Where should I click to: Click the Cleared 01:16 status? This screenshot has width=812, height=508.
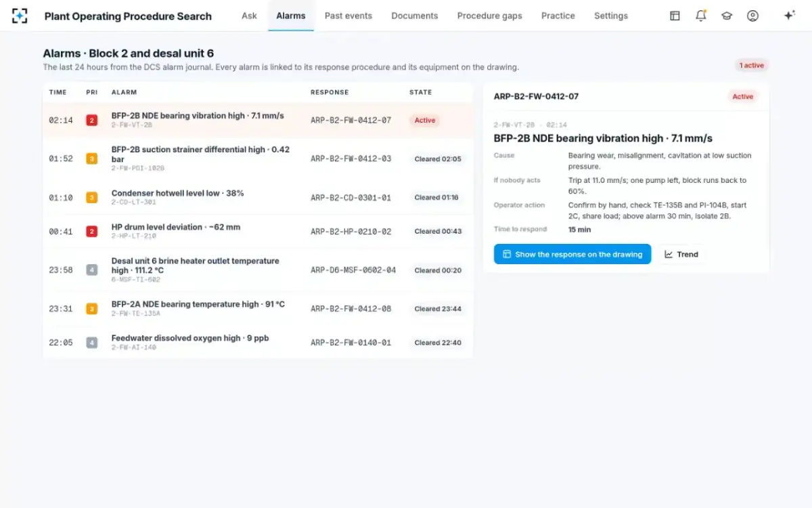coord(436,198)
